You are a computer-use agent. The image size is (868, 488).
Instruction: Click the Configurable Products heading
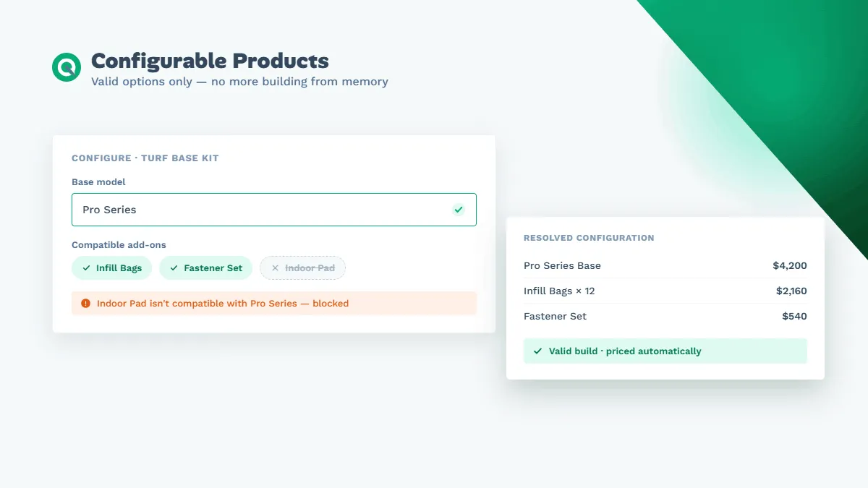coord(210,61)
